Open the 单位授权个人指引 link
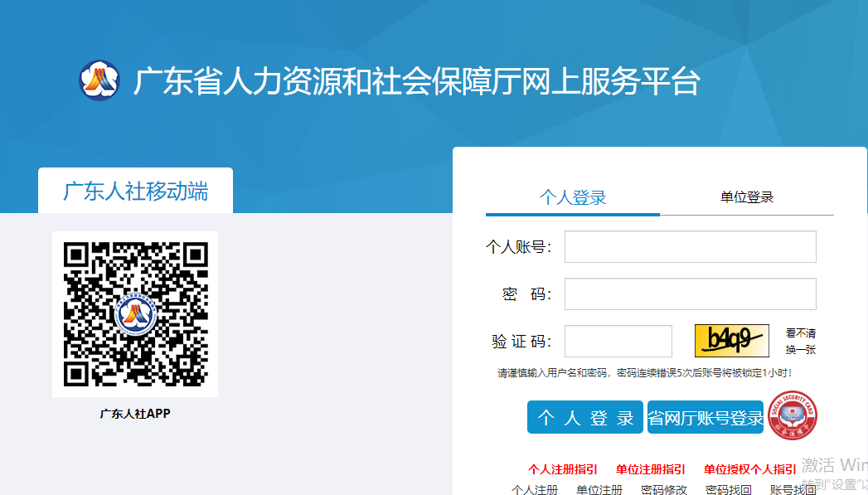 tap(749, 469)
